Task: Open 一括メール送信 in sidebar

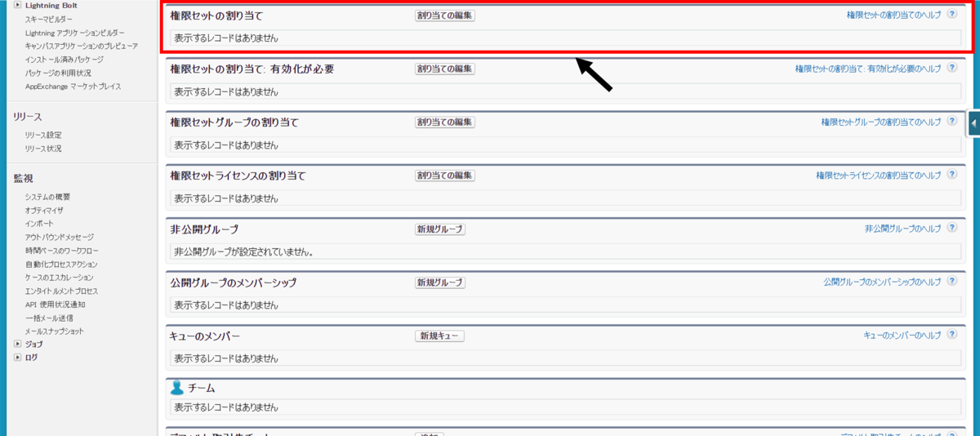Action: tap(49, 318)
